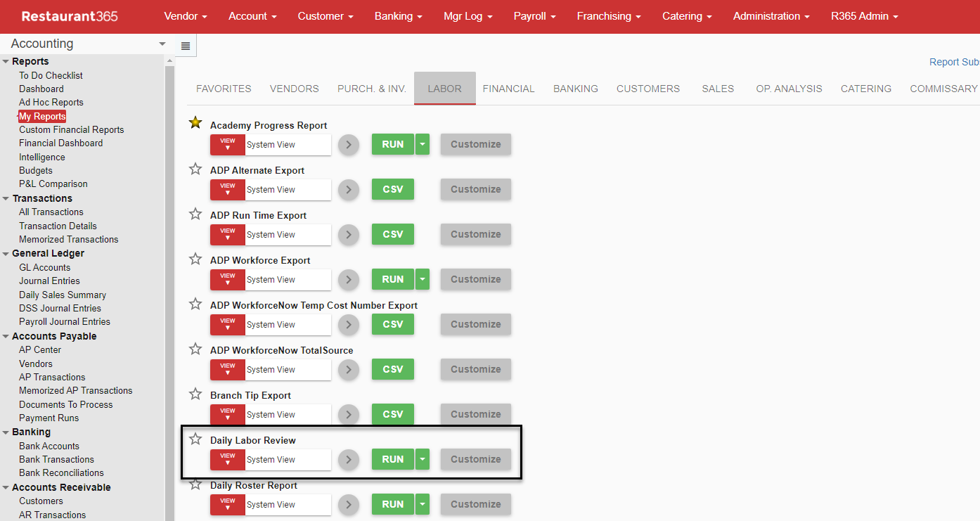
Task: Click System View field of ADP Run Time Export
Action: [288, 235]
